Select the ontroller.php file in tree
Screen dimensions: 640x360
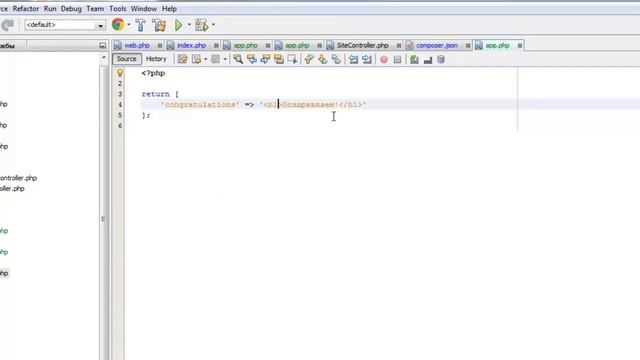click(18, 178)
